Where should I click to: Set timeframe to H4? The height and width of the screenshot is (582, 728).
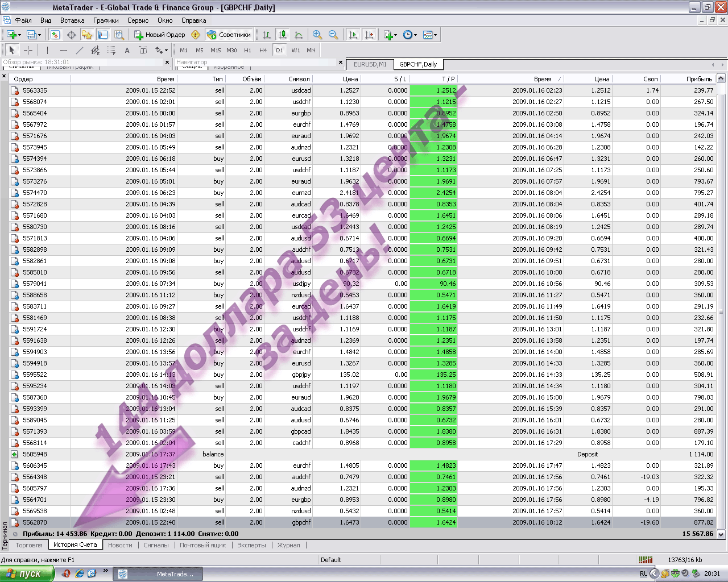263,50
